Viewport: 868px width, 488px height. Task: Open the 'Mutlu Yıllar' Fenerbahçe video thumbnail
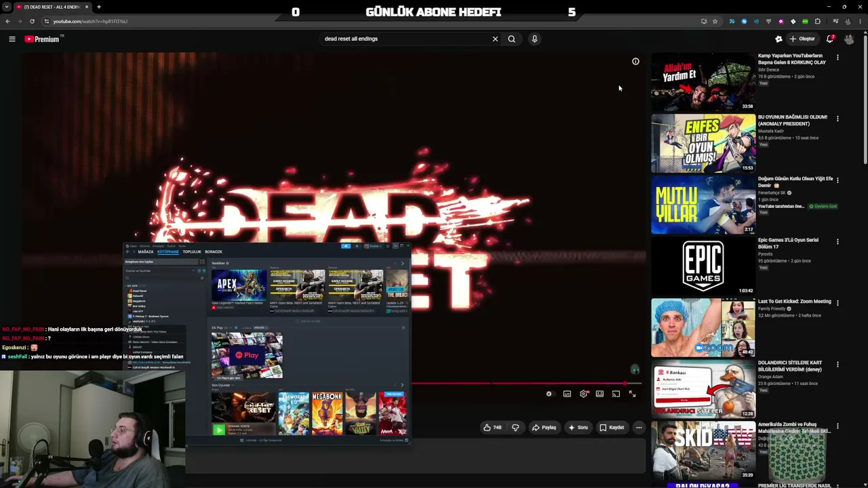703,205
